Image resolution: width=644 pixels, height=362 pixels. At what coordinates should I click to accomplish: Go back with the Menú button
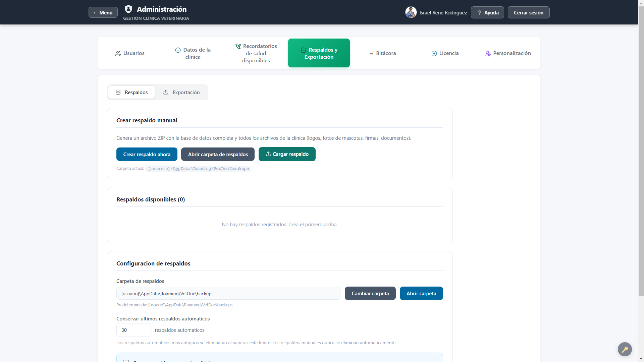click(103, 12)
